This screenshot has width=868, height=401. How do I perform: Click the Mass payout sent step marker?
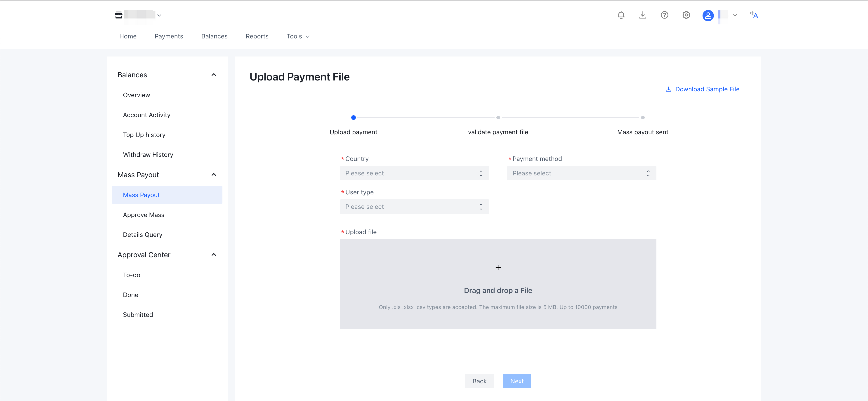[643, 118]
